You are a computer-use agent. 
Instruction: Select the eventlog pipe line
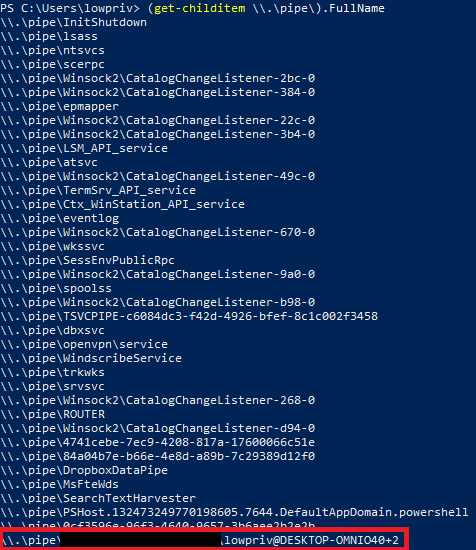[x=59, y=219]
